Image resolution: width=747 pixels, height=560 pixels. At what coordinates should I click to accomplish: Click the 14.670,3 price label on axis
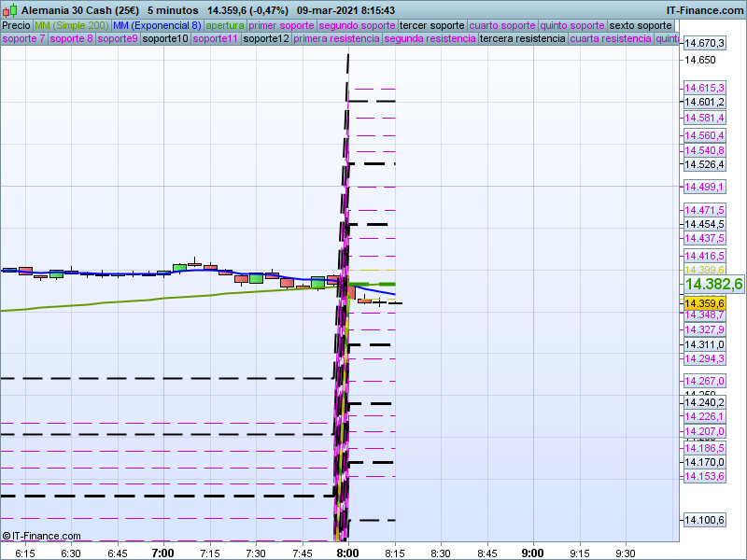coord(704,44)
